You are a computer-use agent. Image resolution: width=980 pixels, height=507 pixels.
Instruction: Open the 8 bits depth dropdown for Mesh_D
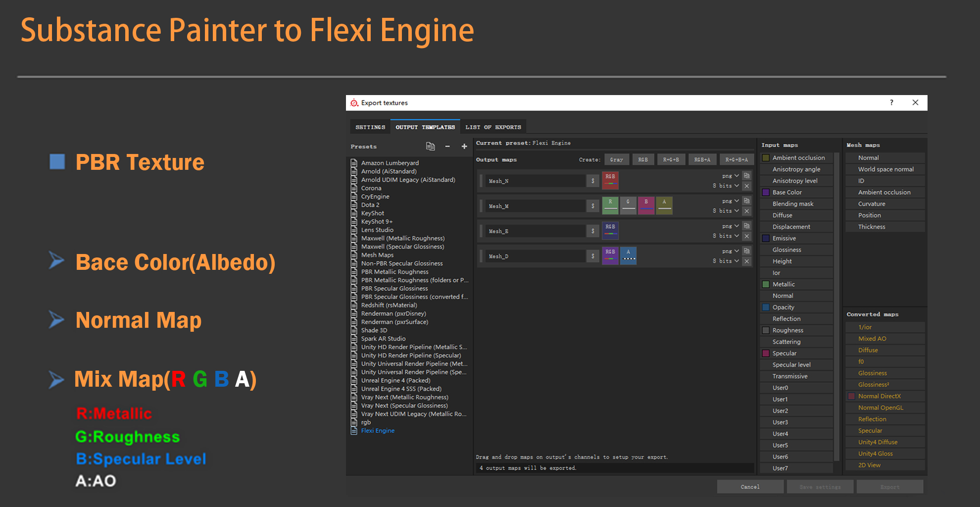726,261
